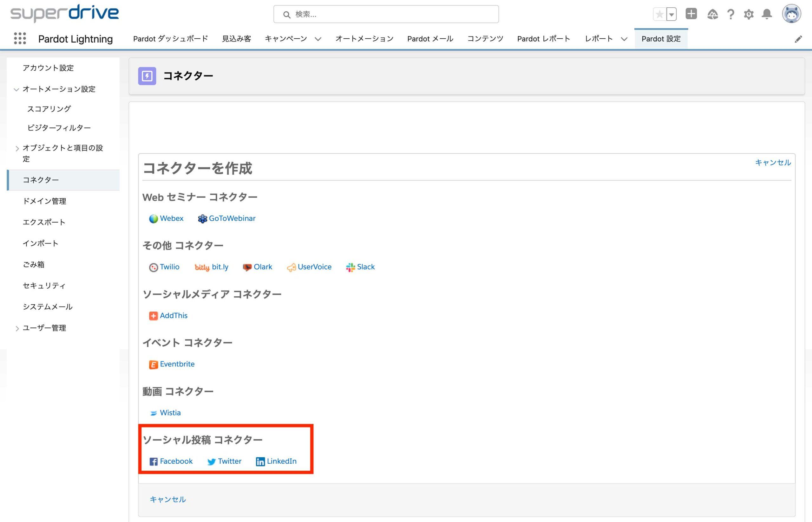Image resolution: width=812 pixels, height=522 pixels.
Task: Go to the 見込み客 tab
Action: coord(236,39)
